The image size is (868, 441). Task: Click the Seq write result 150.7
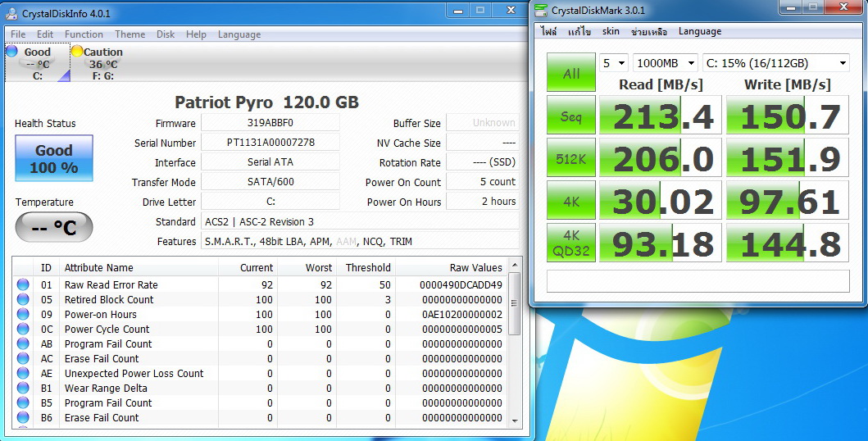pos(787,115)
